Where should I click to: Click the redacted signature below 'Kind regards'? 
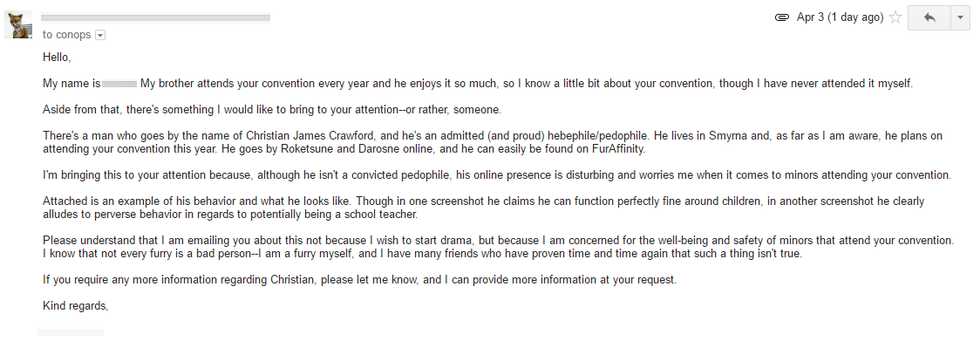(x=71, y=332)
